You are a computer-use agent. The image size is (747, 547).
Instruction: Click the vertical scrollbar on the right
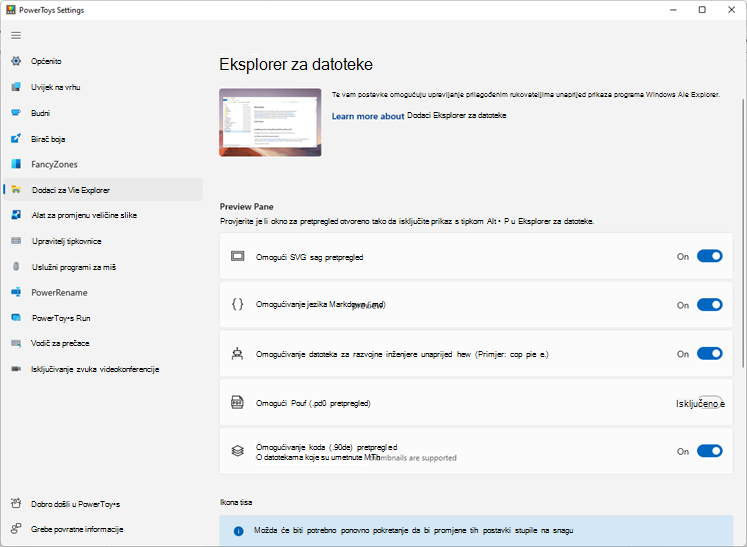743,233
